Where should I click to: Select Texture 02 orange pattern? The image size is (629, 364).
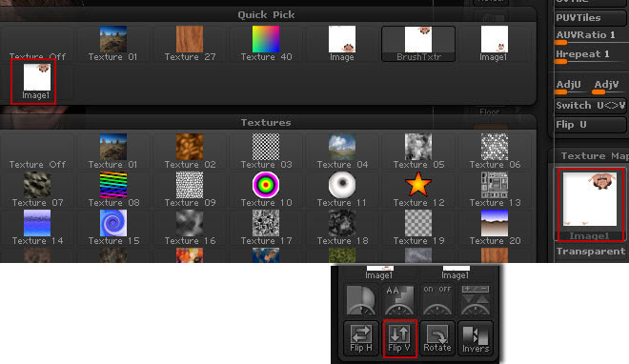point(190,152)
